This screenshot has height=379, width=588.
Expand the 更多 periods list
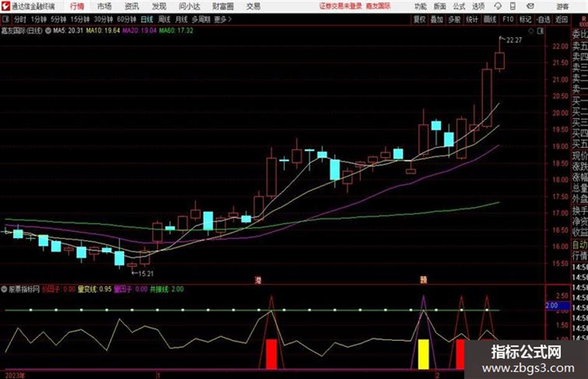pos(223,19)
